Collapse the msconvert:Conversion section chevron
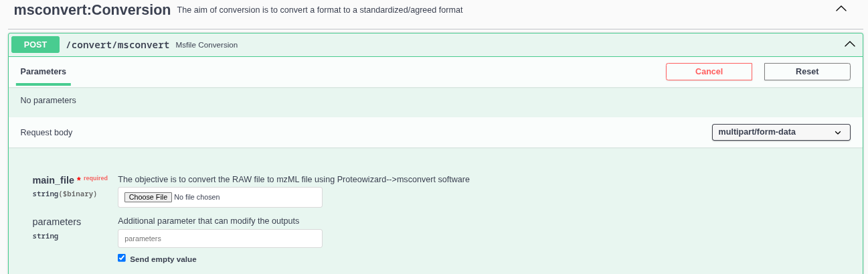This screenshot has height=274, width=868. tap(841, 9)
